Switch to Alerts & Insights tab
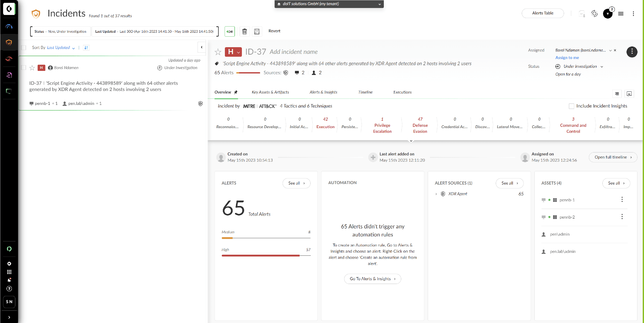Viewport: 644px width, 323px height. (323, 92)
